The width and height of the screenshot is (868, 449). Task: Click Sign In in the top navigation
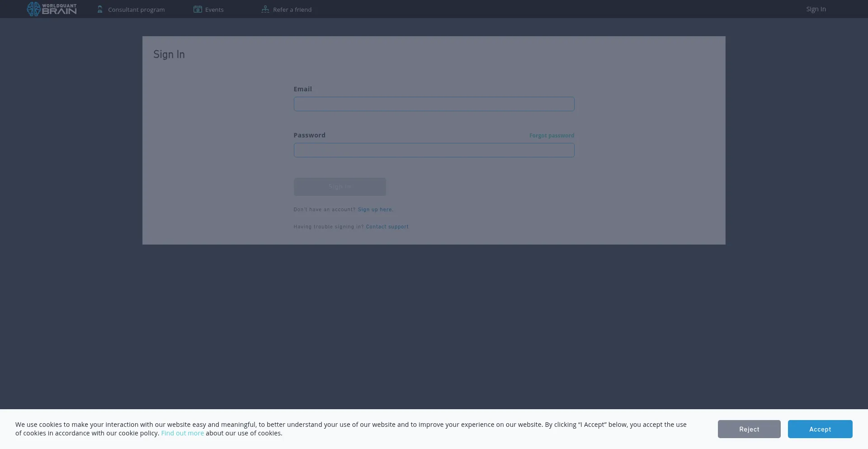coord(816,9)
